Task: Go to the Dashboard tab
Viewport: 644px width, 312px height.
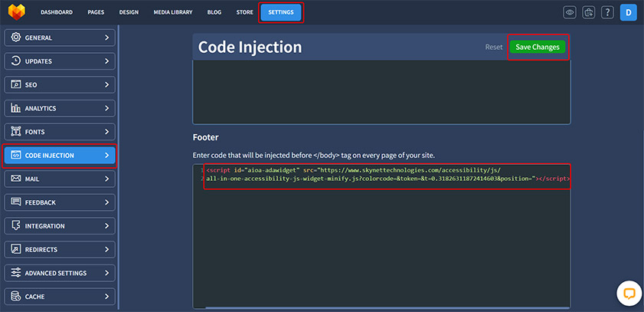Action: (57, 12)
